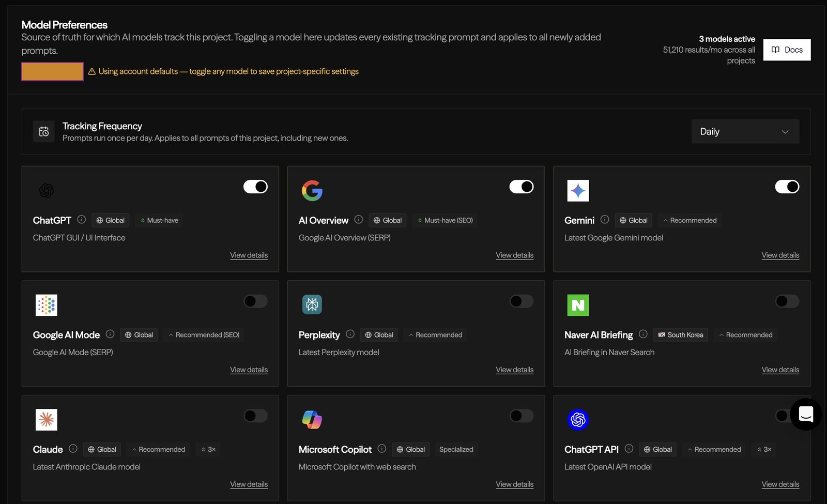This screenshot has width=827, height=504.
Task: View details for Google AI Mode
Action: pyautogui.click(x=249, y=370)
